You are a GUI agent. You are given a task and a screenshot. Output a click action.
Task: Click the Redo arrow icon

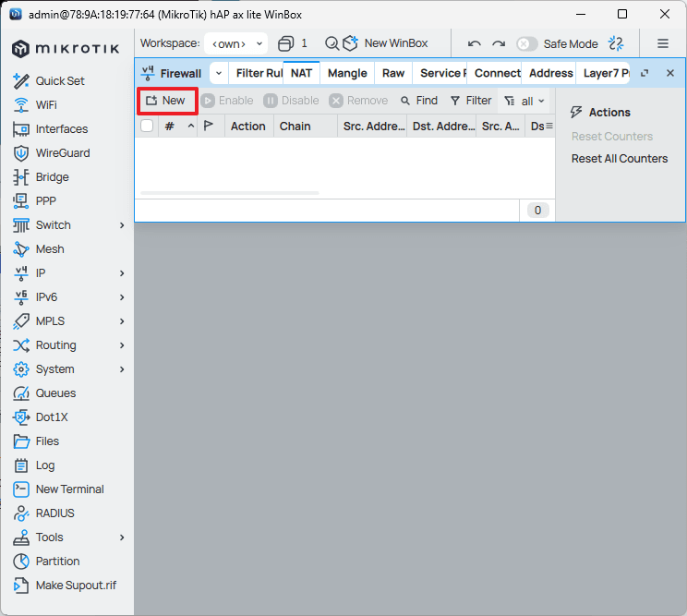499,43
